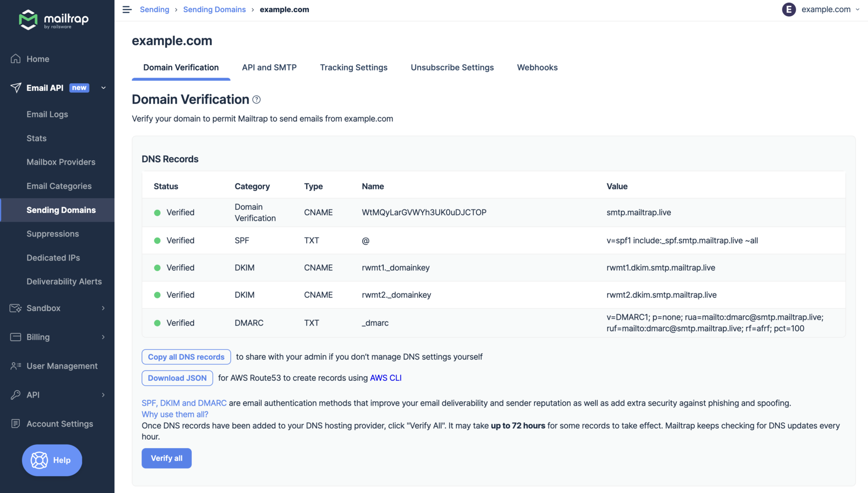
Task: Click the example.com account avatar
Action: (x=789, y=9)
